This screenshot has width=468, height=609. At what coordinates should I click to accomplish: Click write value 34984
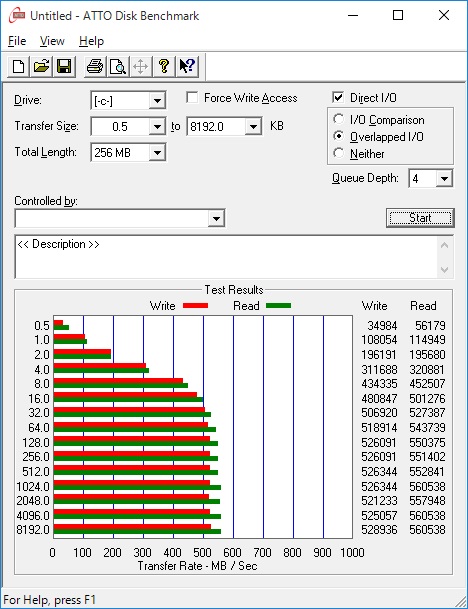pyautogui.click(x=382, y=325)
